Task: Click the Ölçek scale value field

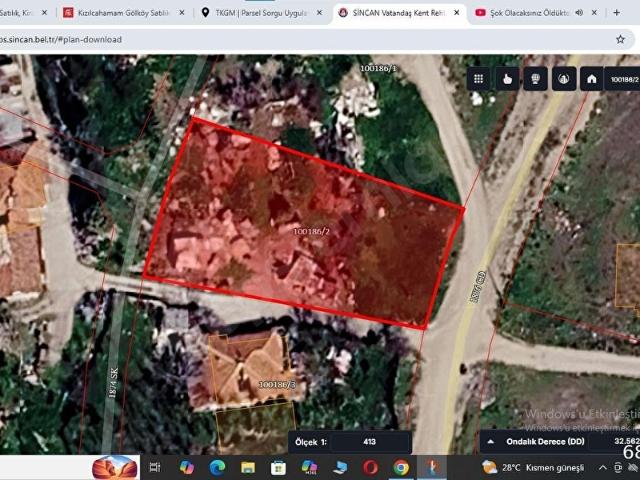Action: [x=369, y=442]
